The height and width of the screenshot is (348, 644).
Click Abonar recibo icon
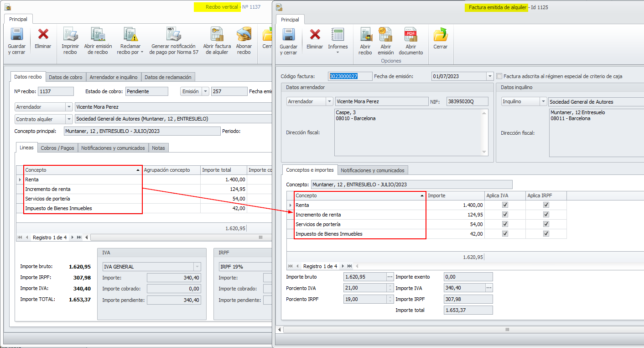[244, 41]
